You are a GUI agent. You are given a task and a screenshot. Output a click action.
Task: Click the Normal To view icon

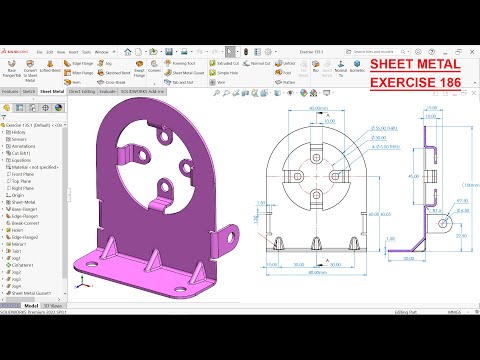(341, 68)
